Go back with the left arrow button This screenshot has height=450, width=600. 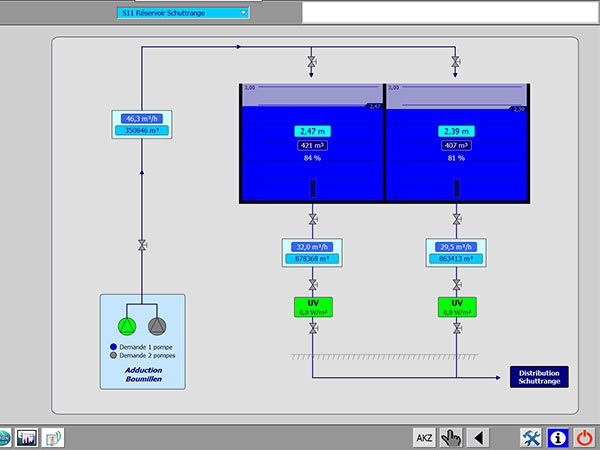click(x=478, y=437)
